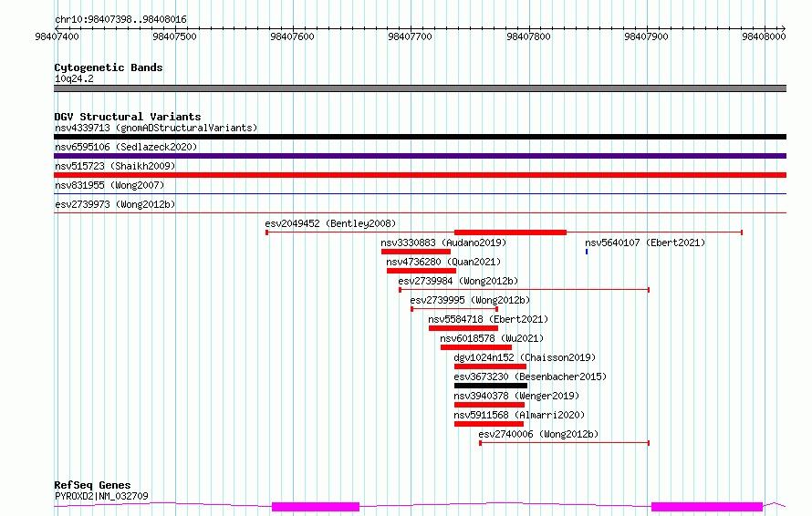Click ruler position 98407600
The width and height of the screenshot is (812, 516).
click(x=292, y=36)
